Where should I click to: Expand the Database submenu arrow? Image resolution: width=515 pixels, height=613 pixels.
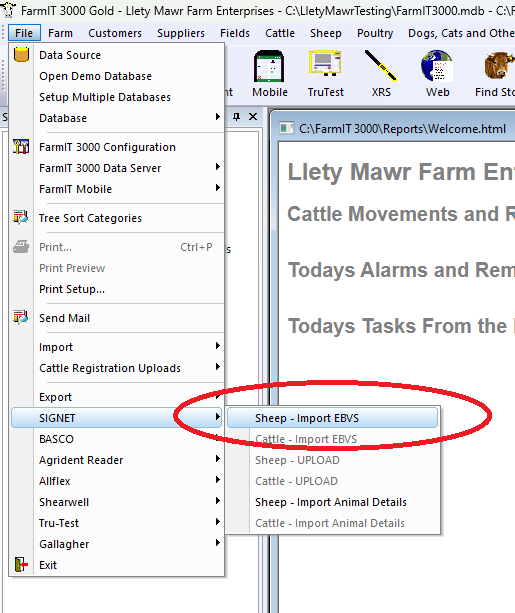[x=218, y=117]
